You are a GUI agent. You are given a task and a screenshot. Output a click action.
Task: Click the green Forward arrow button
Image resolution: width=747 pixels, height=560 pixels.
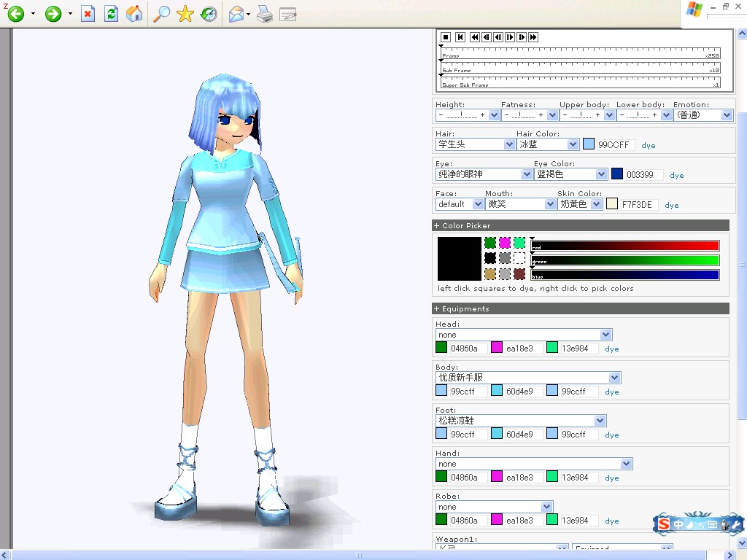tap(53, 14)
